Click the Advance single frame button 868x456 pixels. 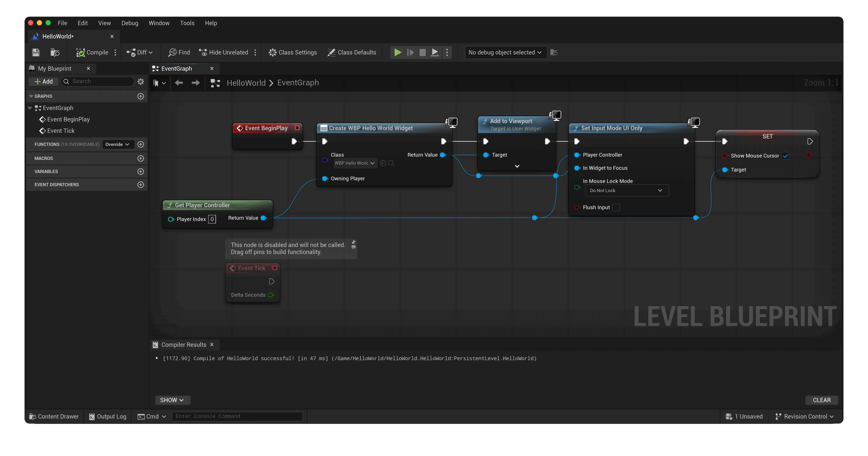pyautogui.click(x=410, y=52)
